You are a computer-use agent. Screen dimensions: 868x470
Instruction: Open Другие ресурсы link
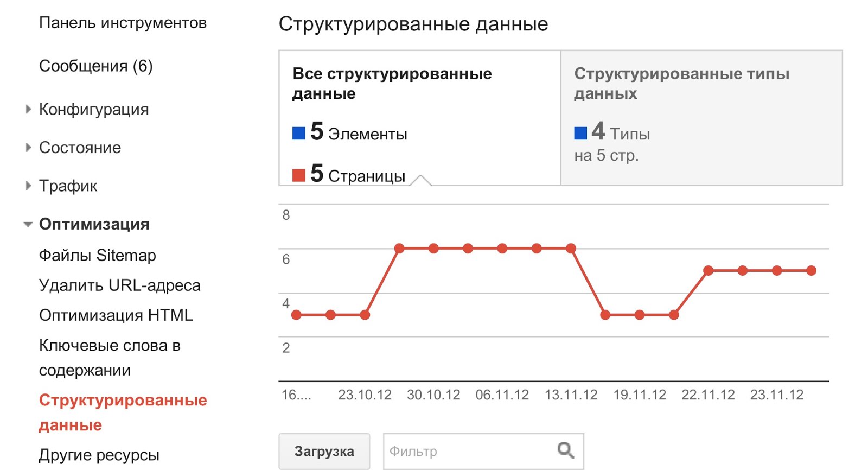99,455
